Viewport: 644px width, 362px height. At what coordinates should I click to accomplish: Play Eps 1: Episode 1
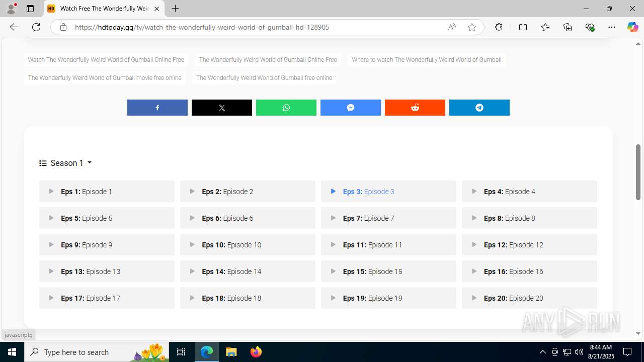click(107, 192)
